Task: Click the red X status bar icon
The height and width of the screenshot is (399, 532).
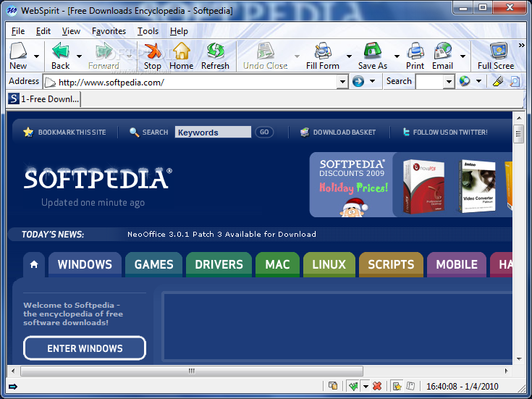Action: pos(377,386)
